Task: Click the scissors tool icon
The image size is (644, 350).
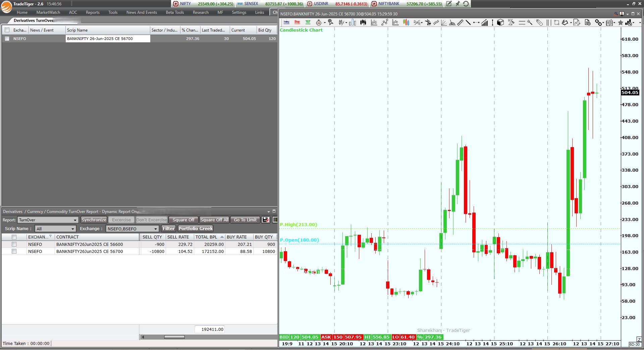Action: tap(417, 23)
